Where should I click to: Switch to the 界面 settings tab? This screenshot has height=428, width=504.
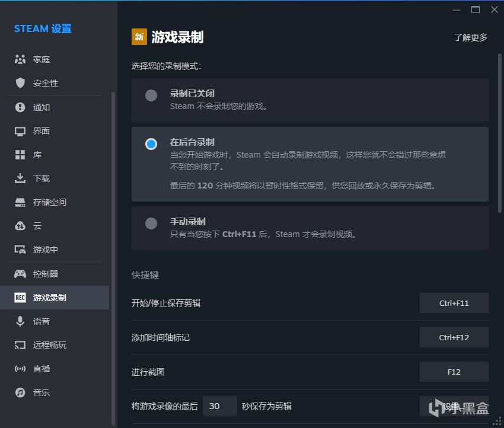coord(55,131)
